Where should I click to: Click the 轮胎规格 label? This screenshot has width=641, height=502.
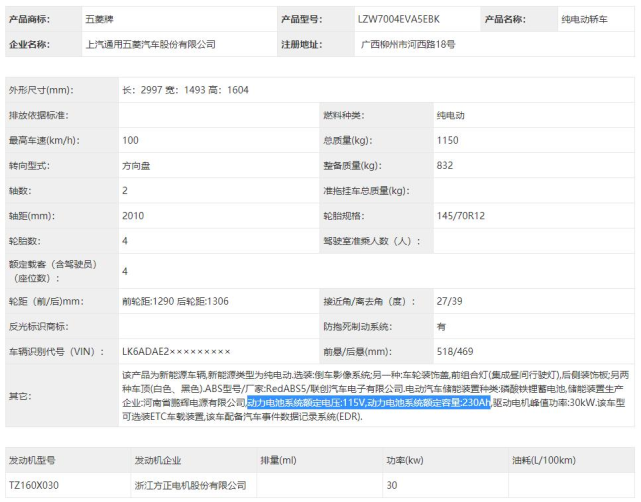point(344,216)
